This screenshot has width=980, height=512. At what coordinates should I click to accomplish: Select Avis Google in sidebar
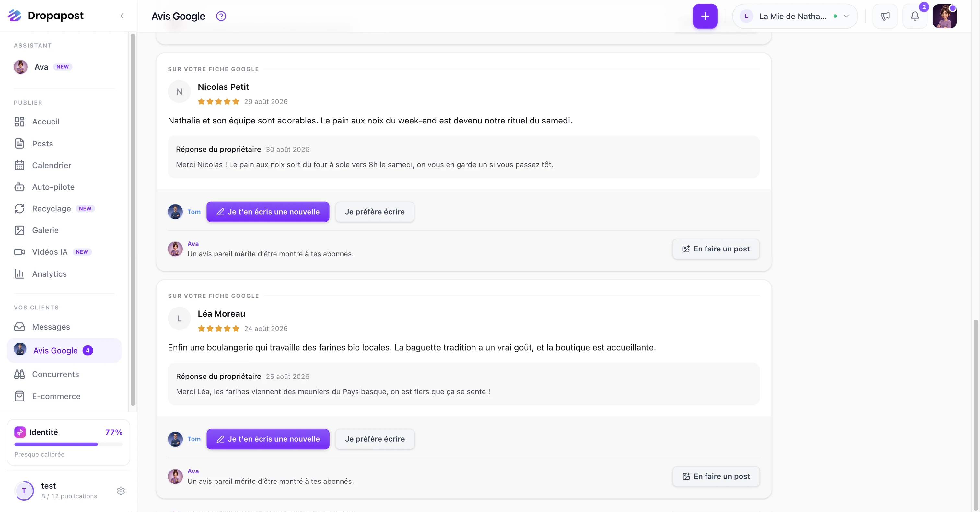64,350
